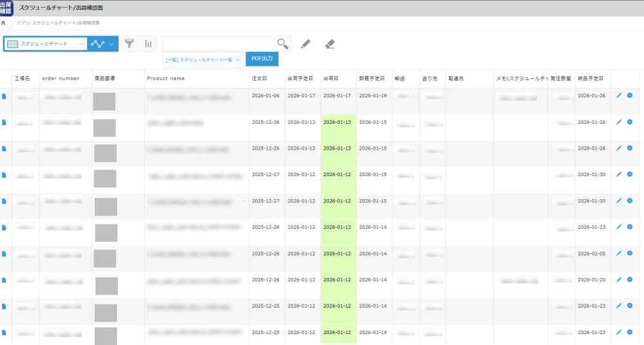
Task: Edit the record with delivery date 2026-02-05
Action: (619, 253)
